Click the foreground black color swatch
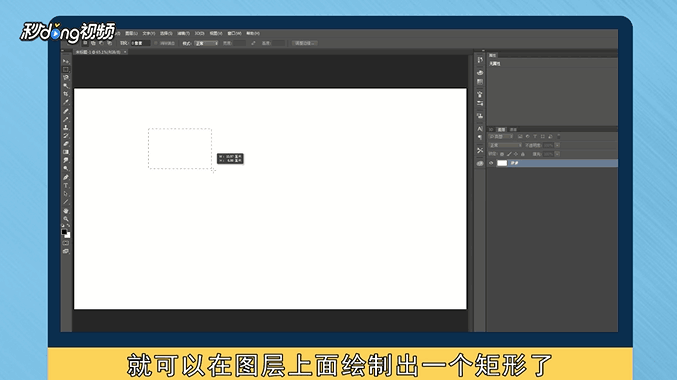Viewport: 677px width, 380px height. pos(64,232)
